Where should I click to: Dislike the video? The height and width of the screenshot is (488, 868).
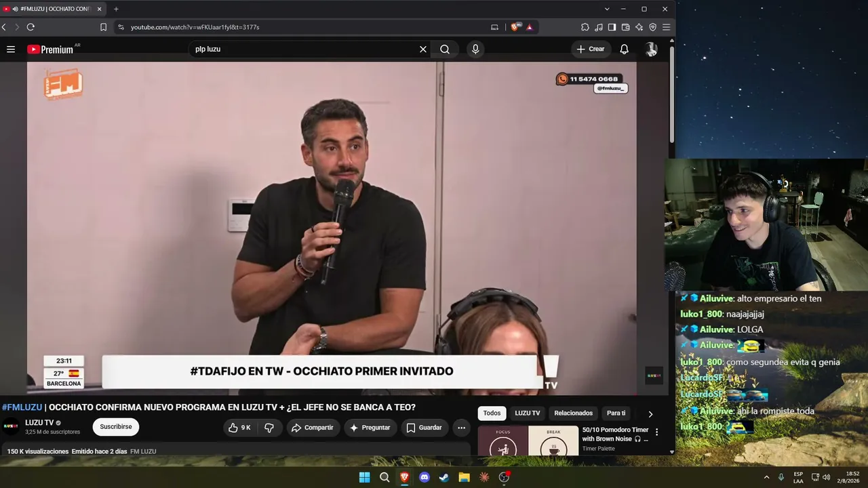click(269, 428)
